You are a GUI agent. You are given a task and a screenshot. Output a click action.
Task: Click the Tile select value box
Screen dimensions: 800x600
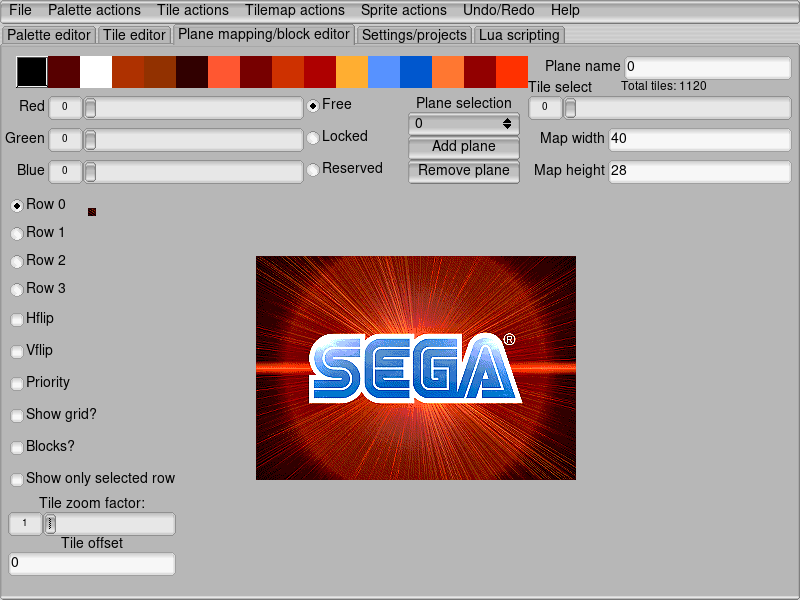click(545, 107)
